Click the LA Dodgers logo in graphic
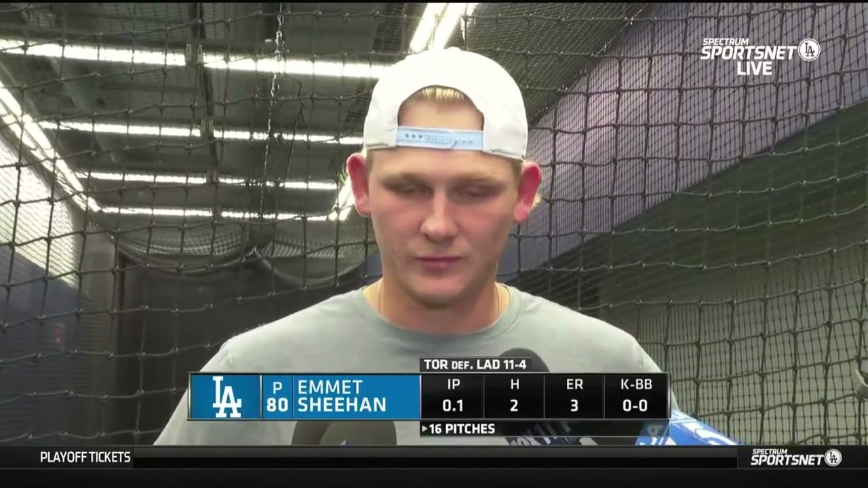 [x=226, y=396]
